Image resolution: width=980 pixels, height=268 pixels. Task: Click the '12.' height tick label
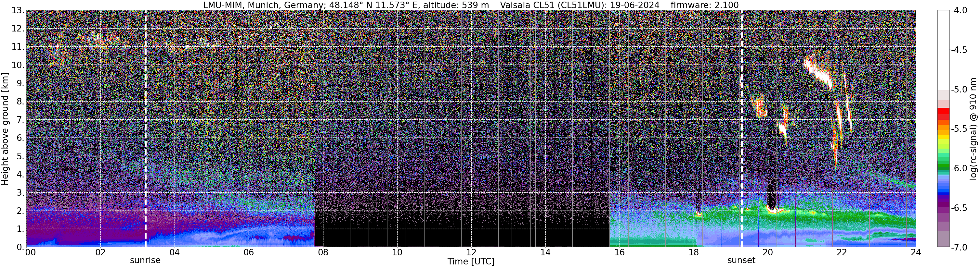18,29
